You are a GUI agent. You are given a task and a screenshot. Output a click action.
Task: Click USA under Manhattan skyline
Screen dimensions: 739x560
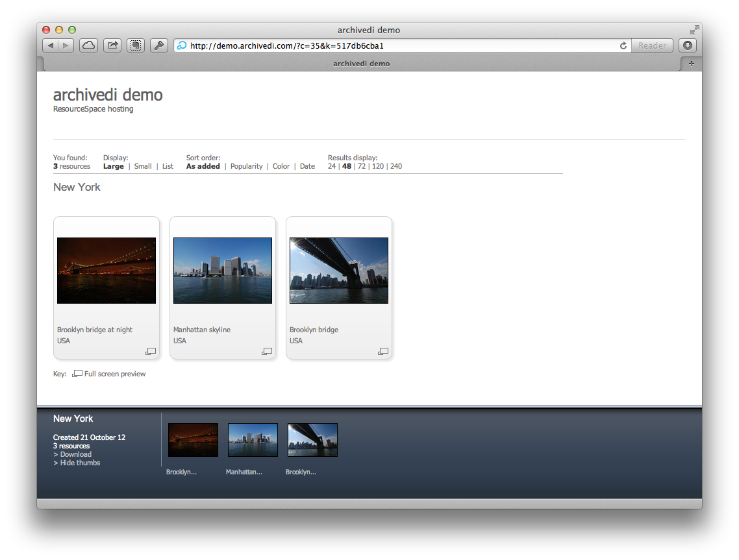[x=180, y=341]
